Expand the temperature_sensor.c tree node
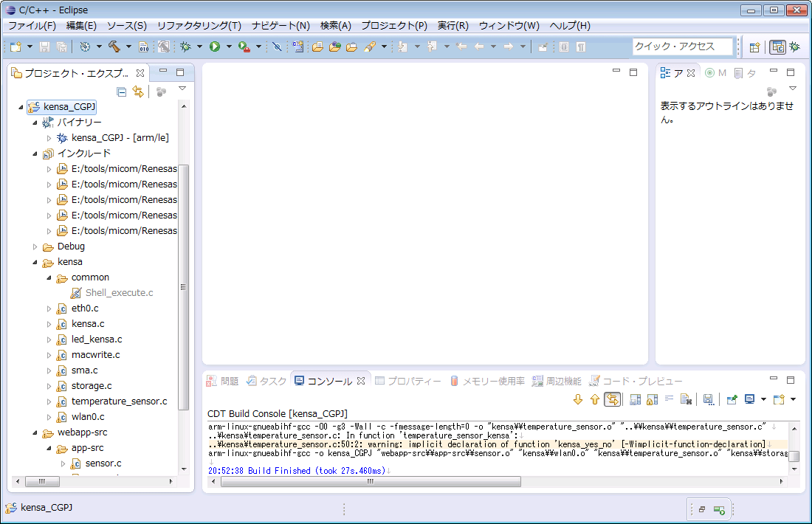812x524 pixels. (x=49, y=401)
